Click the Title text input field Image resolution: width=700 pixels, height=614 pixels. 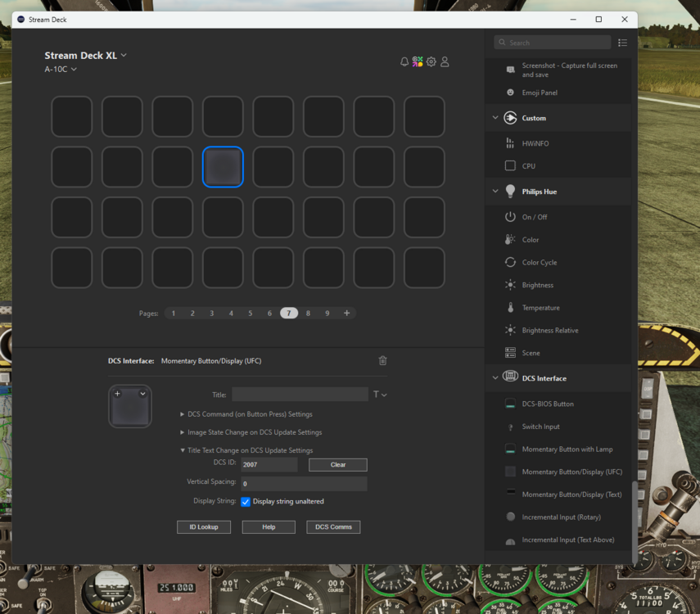coord(300,395)
